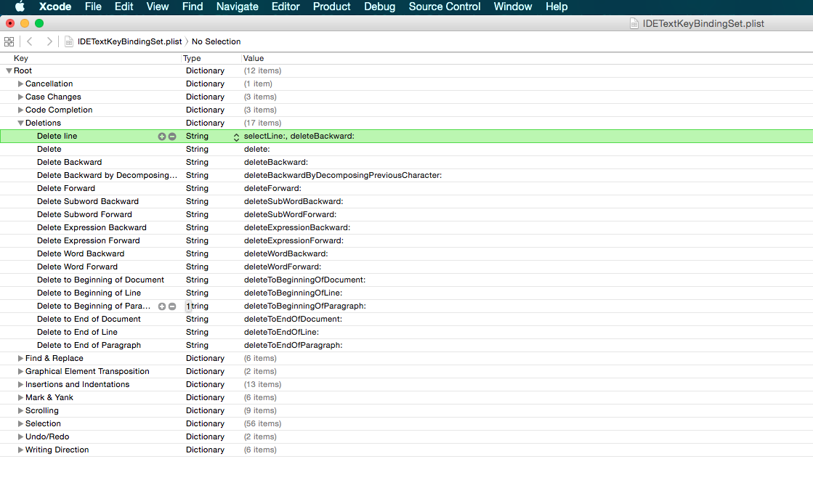Add a row after Delete line
The image size is (813, 504).
(x=162, y=137)
